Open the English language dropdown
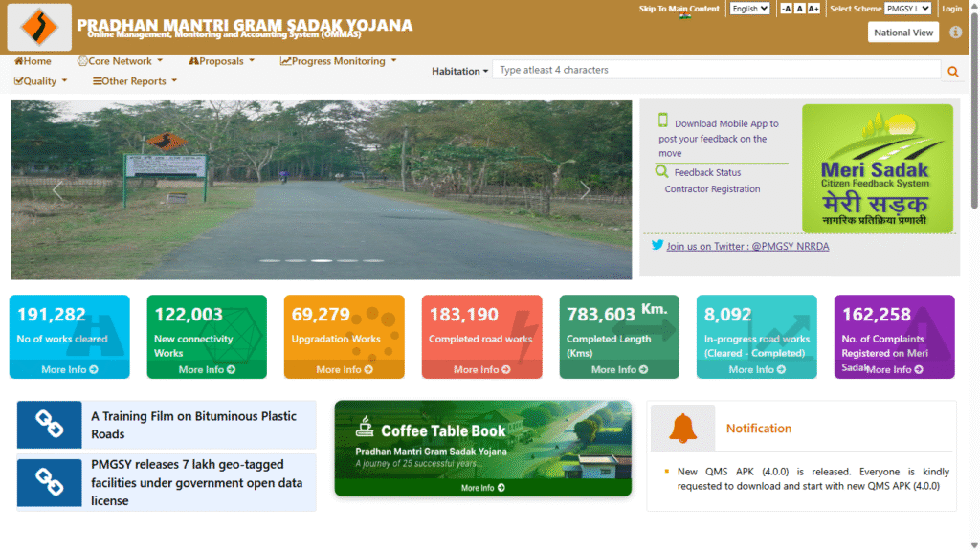 click(751, 8)
